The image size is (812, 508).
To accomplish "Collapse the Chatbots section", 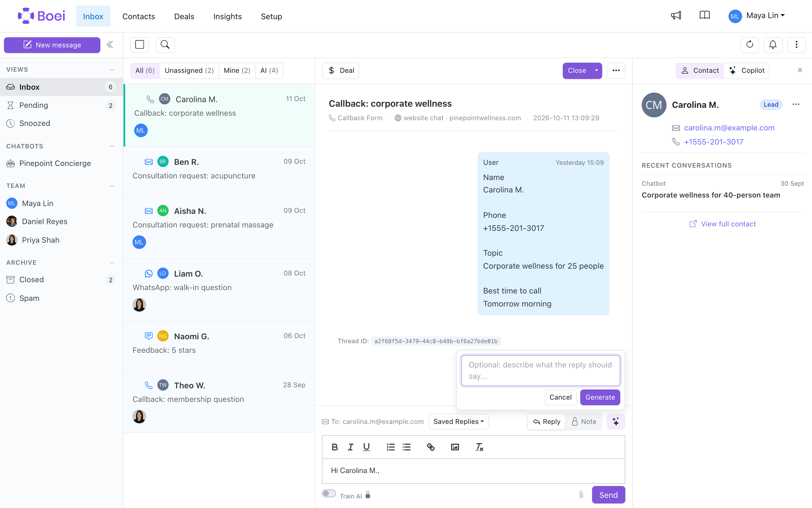I will (x=112, y=146).
